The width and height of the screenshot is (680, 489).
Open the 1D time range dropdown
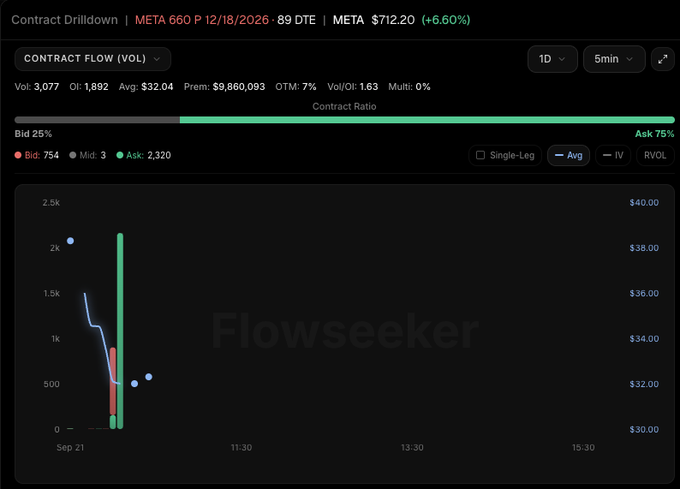552,59
